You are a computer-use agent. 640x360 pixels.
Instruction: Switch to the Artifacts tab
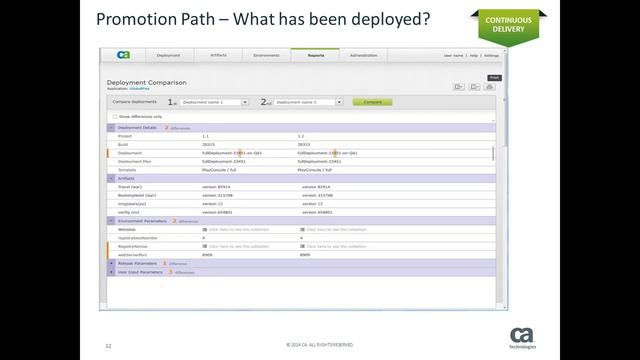218,55
